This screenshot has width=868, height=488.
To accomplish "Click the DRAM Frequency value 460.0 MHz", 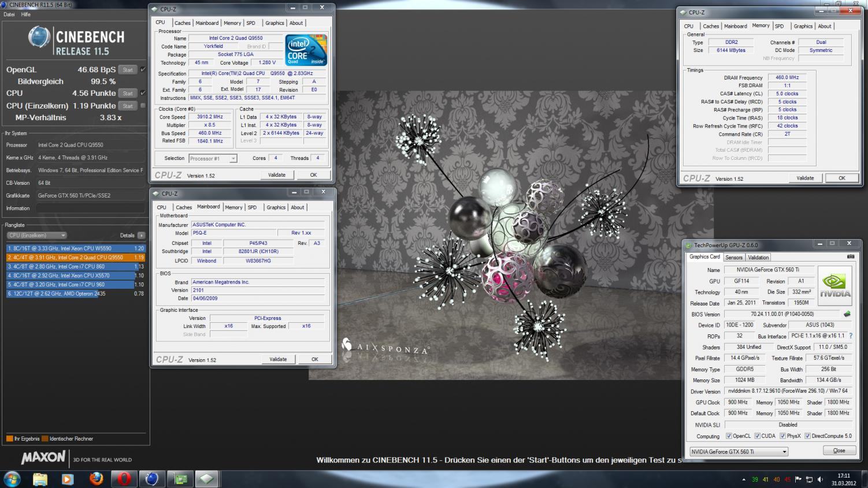I will [x=787, y=77].
